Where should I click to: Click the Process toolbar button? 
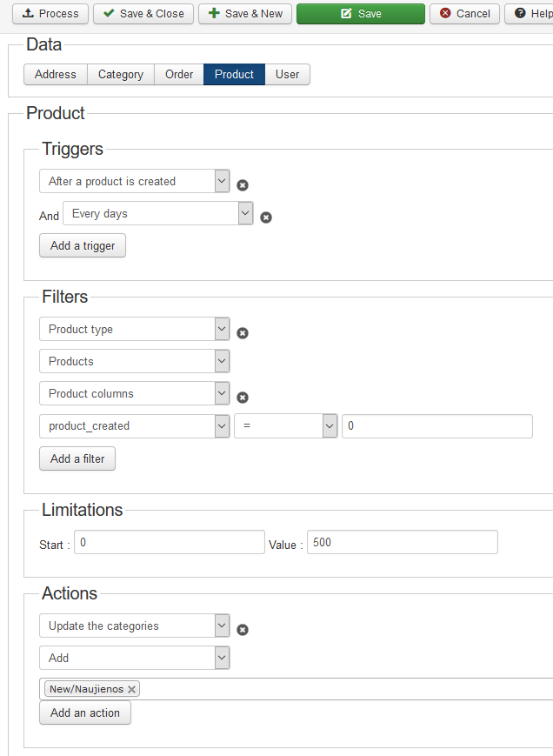tap(50, 14)
